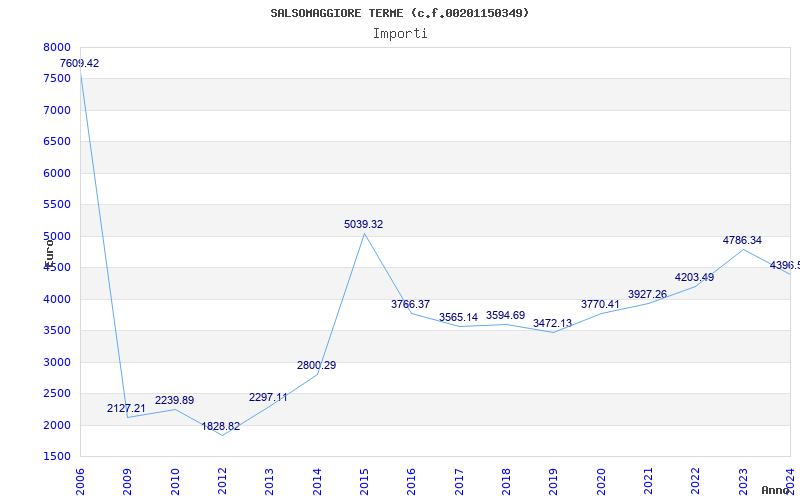The height and width of the screenshot is (500, 800).
Task: Click x-axis year label 2021
Action: click(x=648, y=482)
